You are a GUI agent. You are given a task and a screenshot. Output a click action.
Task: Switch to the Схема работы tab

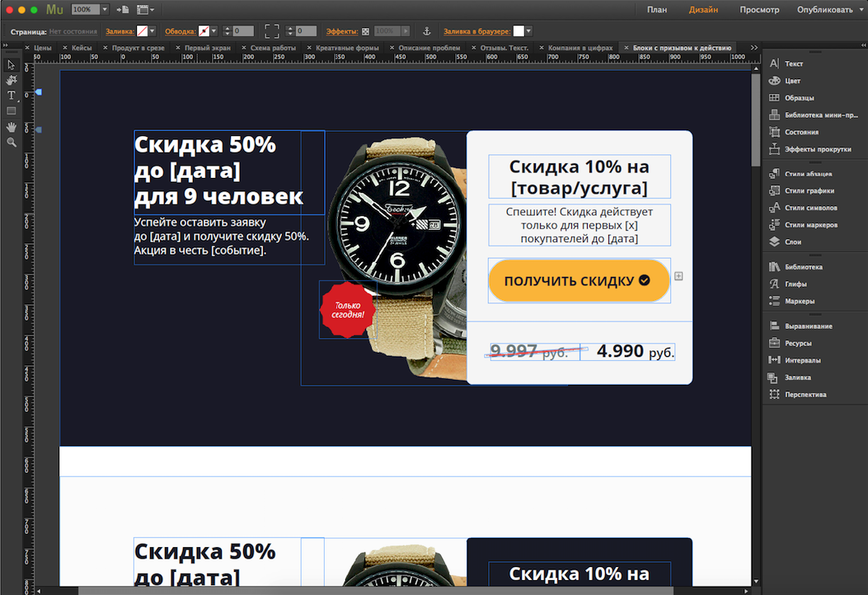tap(273, 48)
